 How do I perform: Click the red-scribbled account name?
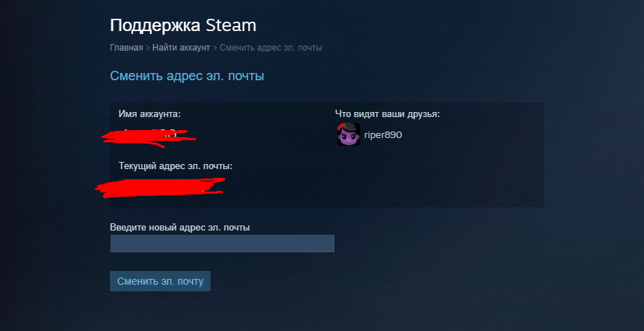[148, 137]
